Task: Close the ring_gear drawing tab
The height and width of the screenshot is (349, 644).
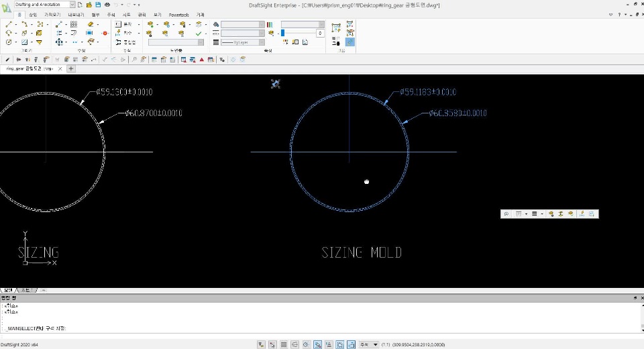Action: [60, 68]
